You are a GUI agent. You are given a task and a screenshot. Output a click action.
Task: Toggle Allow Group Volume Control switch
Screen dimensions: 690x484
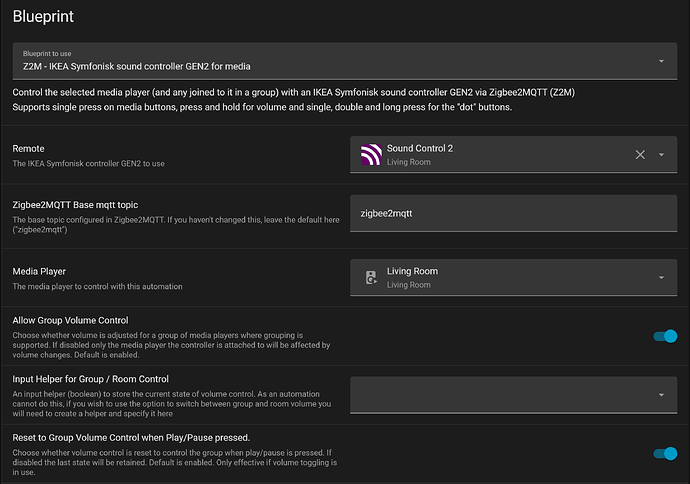pos(665,336)
